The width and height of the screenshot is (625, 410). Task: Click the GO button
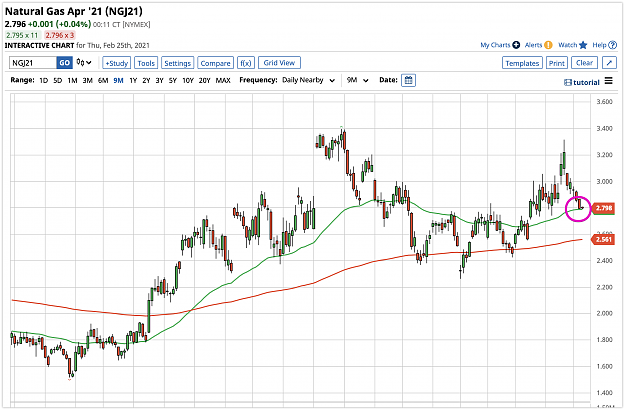(65, 63)
